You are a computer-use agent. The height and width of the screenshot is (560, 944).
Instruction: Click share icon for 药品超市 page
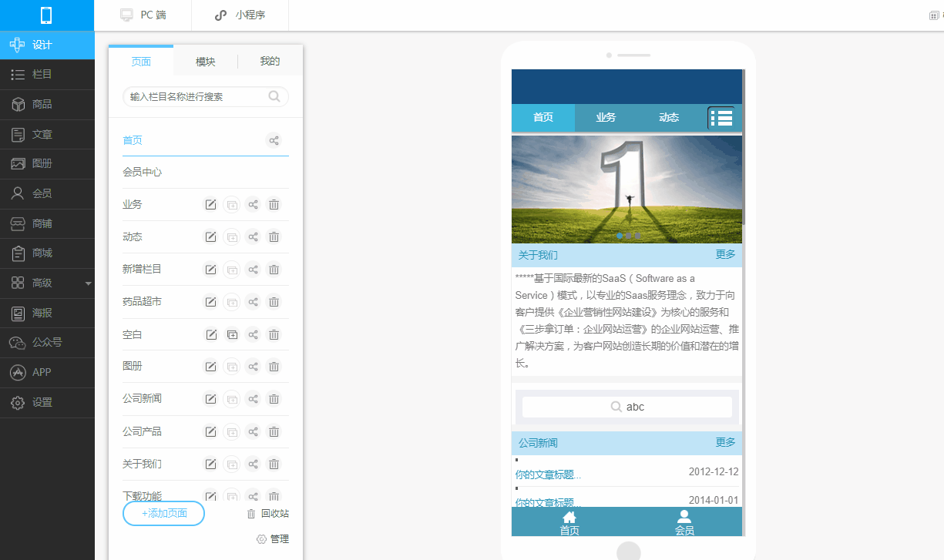[x=253, y=302]
